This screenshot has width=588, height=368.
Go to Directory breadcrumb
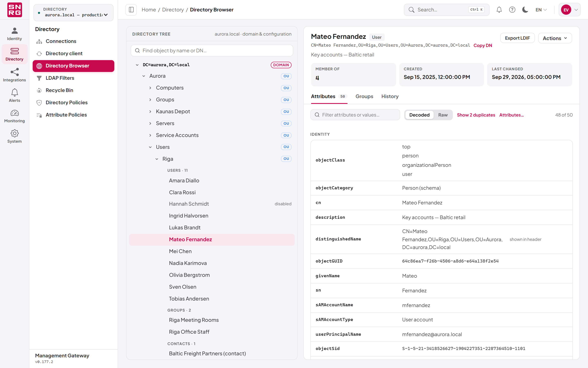tap(173, 10)
